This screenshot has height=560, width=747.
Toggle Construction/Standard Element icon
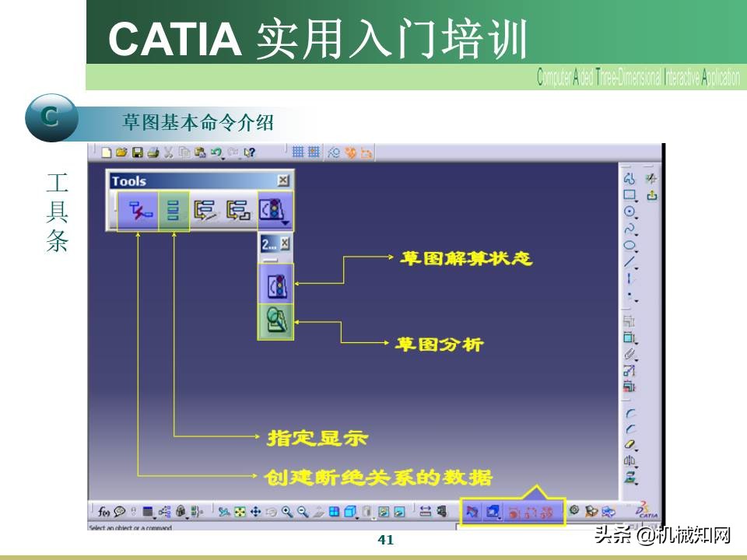click(x=334, y=152)
